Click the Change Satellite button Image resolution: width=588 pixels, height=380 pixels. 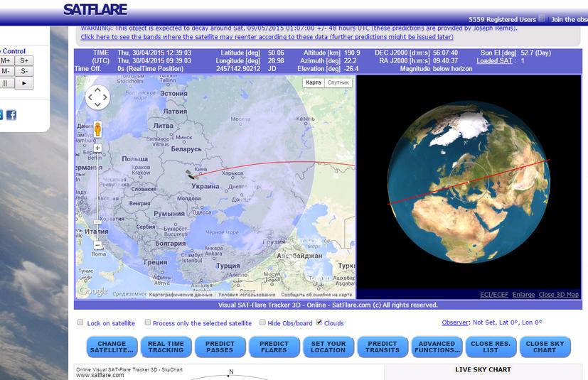[112, 347]
